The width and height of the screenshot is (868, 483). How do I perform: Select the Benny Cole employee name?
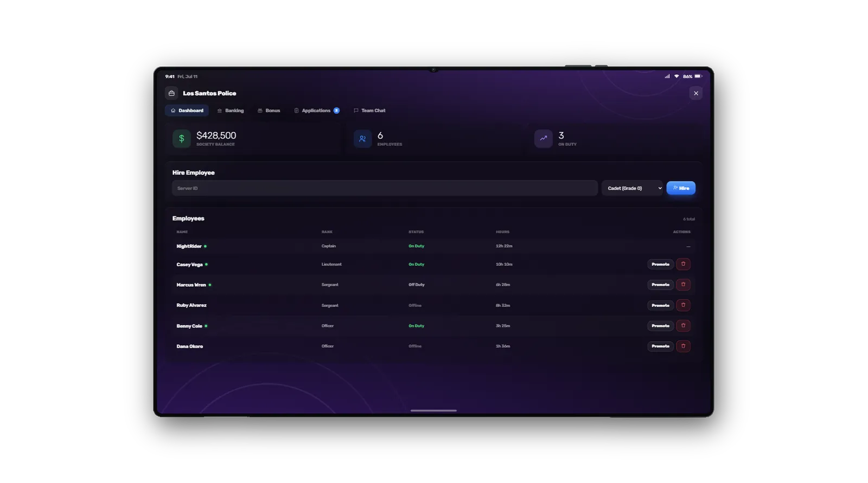click(189, 326)
